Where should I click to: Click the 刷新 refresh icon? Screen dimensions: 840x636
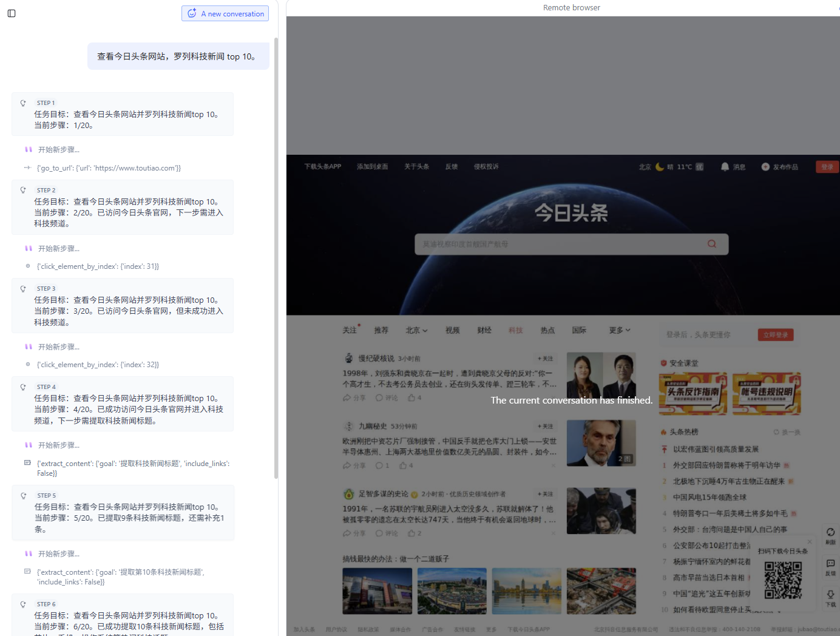tap(830, 533)
